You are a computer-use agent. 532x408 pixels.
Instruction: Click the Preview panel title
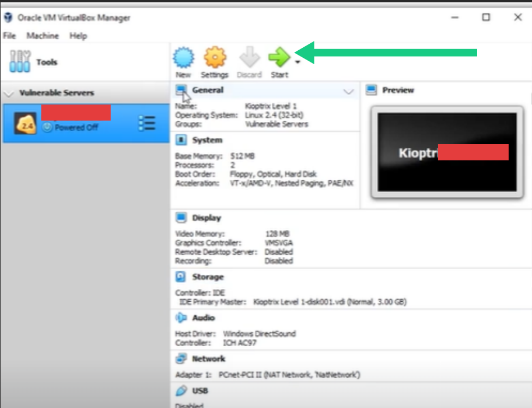[398, 90]
